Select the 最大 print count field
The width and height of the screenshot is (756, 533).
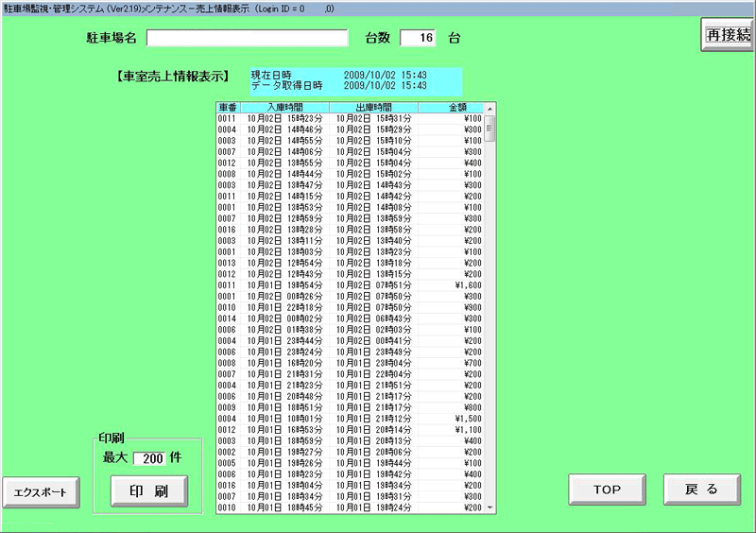tap(149, 458)
